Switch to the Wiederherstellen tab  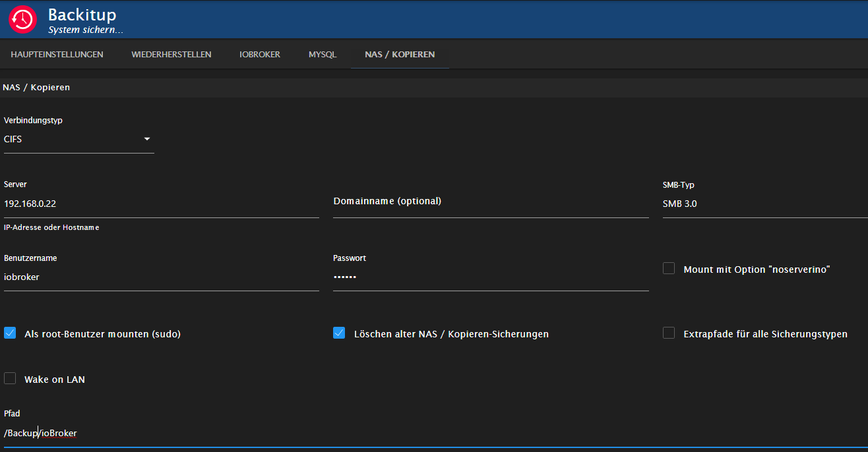click(171, 54)
